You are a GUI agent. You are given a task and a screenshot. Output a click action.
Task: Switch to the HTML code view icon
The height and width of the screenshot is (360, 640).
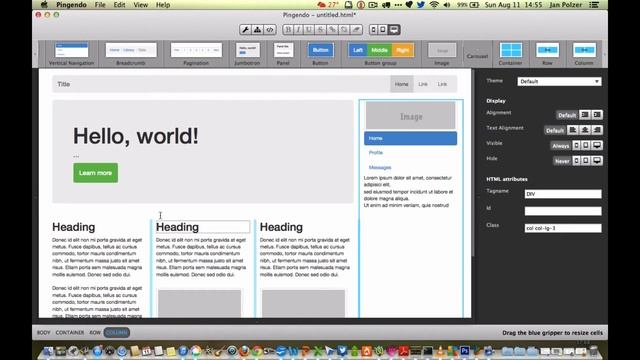coord(270,29)
